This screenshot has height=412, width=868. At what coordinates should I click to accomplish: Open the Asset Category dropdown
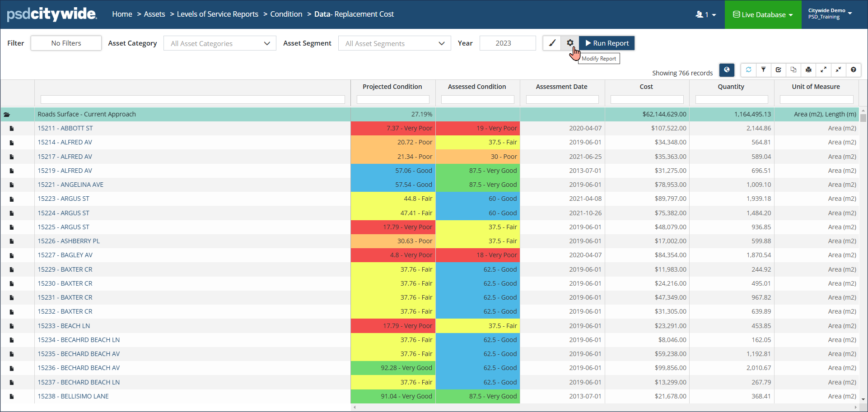pyautogui.click(x=219, y=43)
